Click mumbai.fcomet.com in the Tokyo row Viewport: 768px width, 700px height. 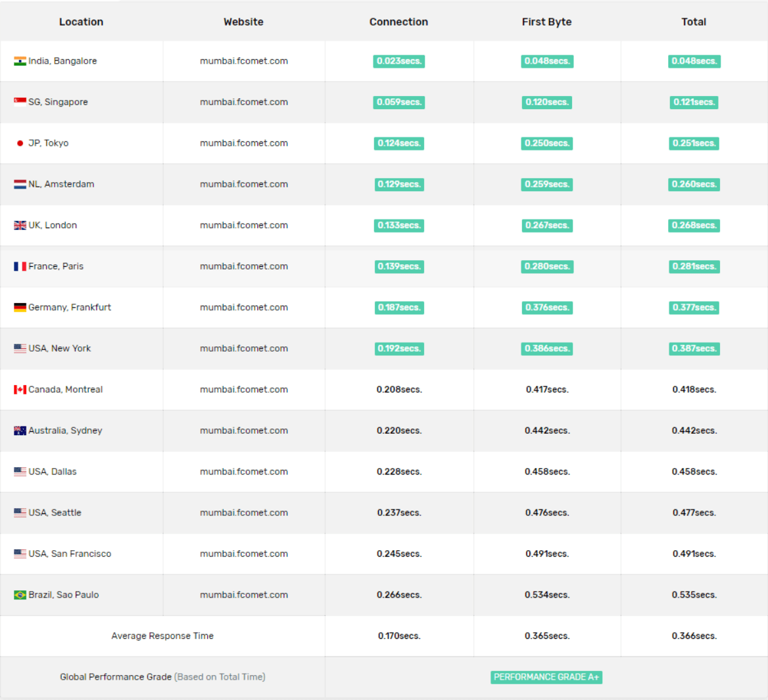[x=244, y=143]
